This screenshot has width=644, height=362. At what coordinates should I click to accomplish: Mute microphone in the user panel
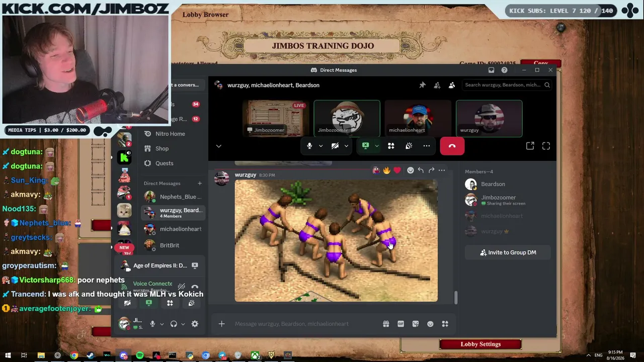152,324
